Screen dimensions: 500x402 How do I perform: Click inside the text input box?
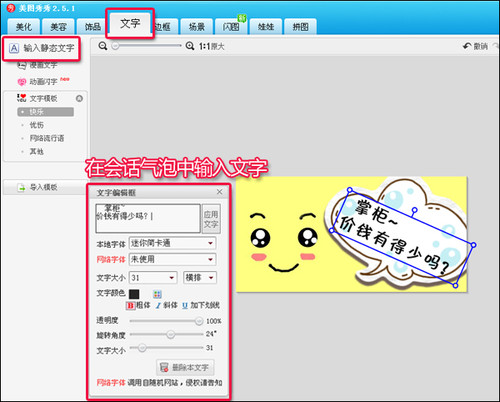click(148, 218)
